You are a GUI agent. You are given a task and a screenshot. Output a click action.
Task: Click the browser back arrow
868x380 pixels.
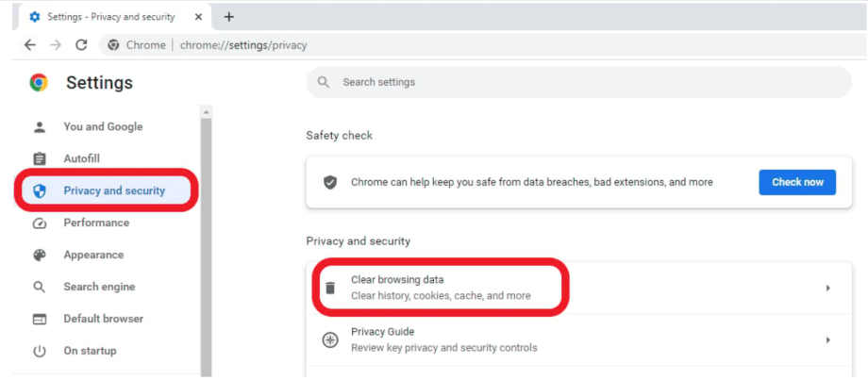click(x=30, y=45)
